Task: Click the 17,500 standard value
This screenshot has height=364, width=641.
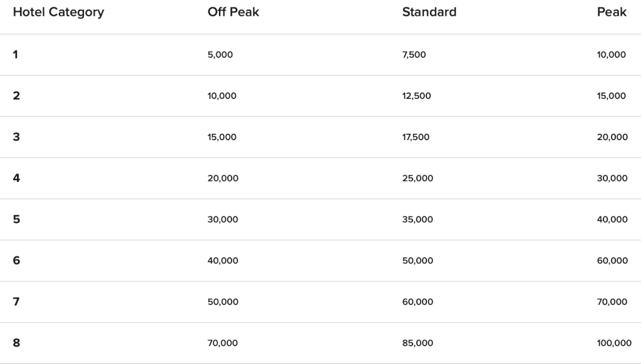Action: [x=416, y=137]
